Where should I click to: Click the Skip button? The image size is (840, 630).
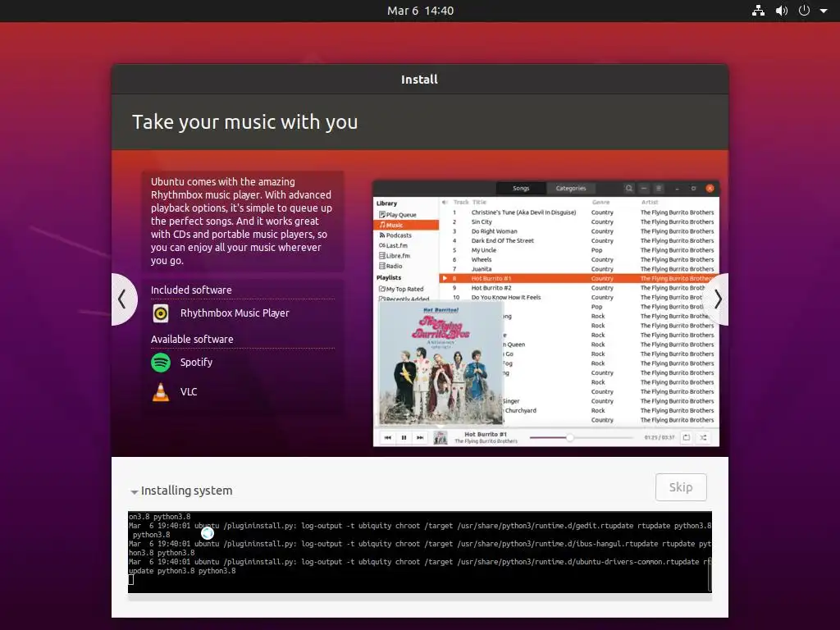tap(681, 487)
